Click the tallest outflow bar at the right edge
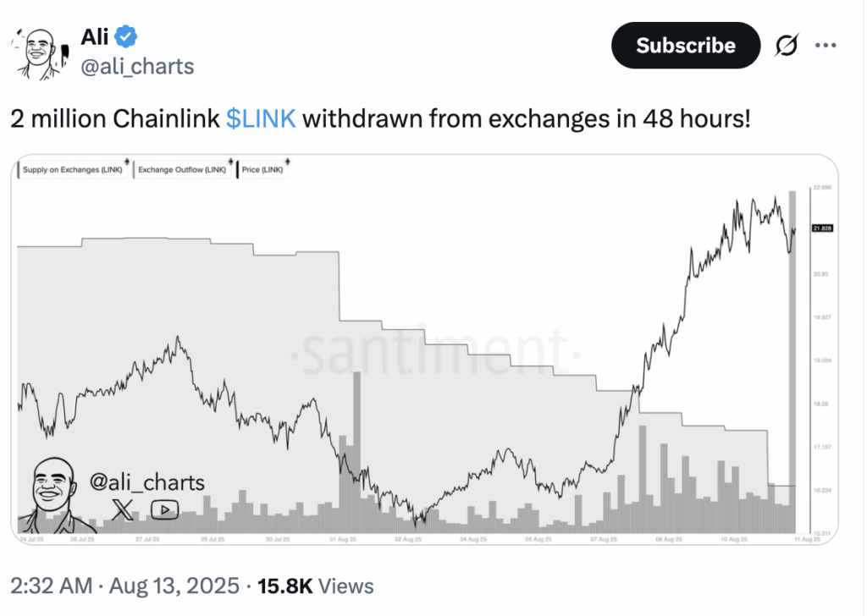The image size is (867, 616). pos(792,362)
